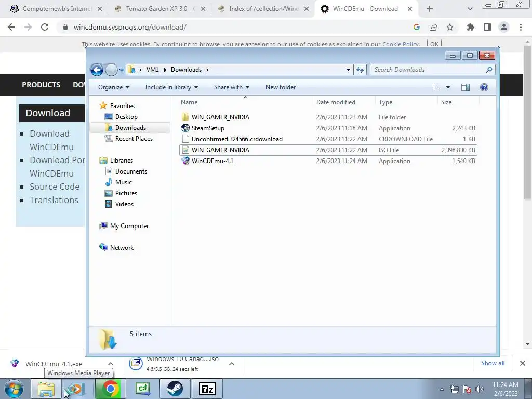Select Downloads in the navigation pane
Image resolution: width=532 pixels, height=399 pixels.
(x=130, y=128)
